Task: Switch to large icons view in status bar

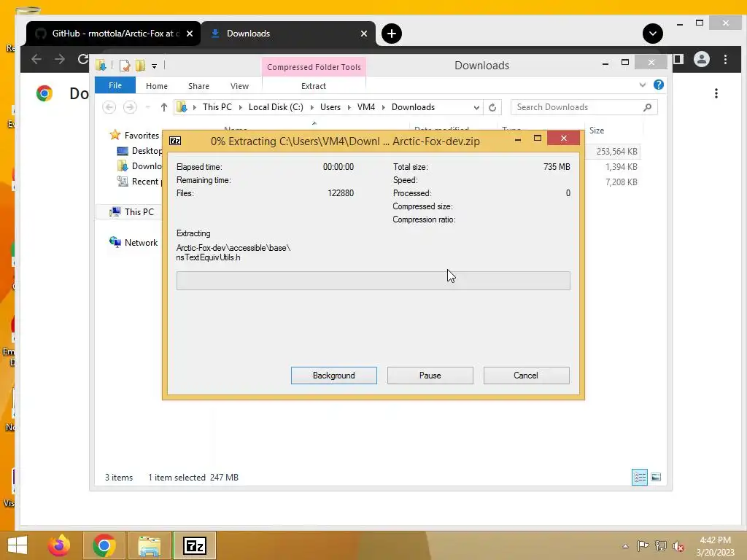Action: click(656, 477)
